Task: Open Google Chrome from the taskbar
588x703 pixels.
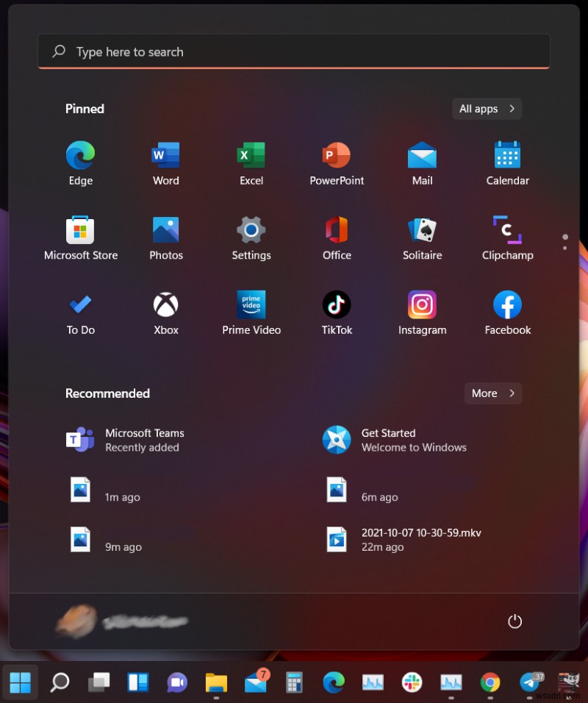Action: (x=490, y=682)
